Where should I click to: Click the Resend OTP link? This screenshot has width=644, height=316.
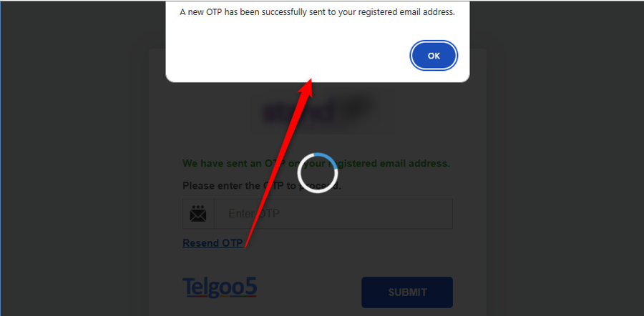click(x=213, y=243)
